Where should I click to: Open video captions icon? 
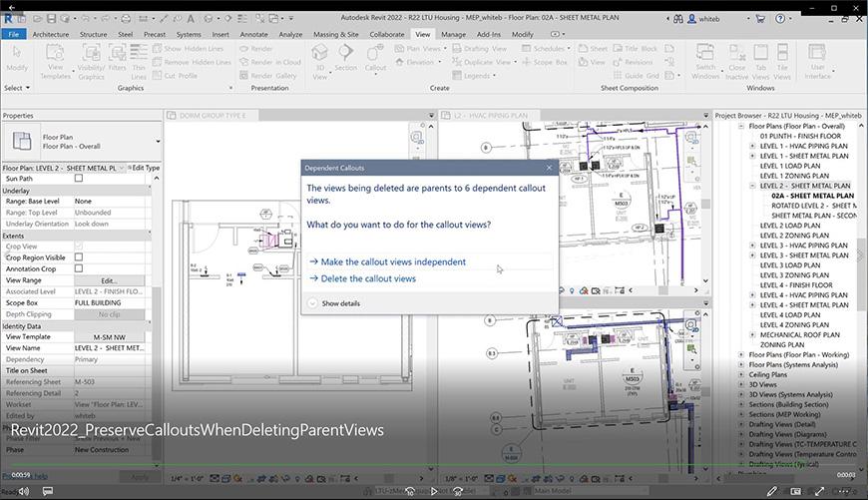48,491
